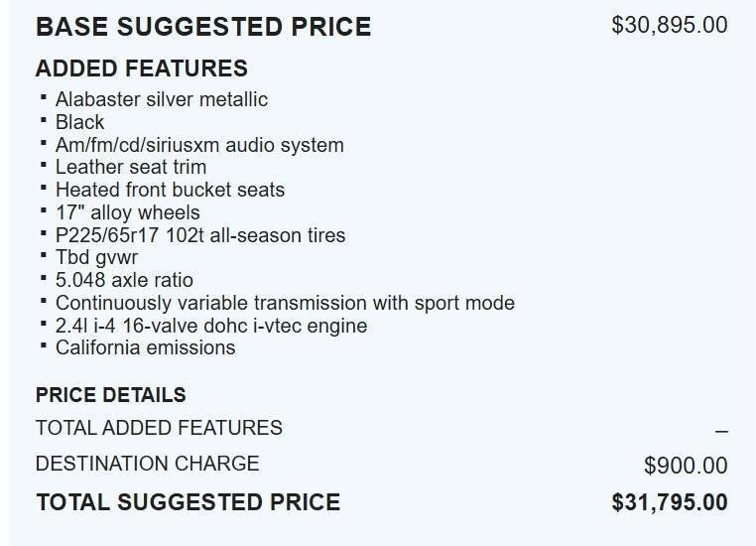Select the Black feature line
The height and width of the screenshot is (546, 756).
(x=79, y=122)
